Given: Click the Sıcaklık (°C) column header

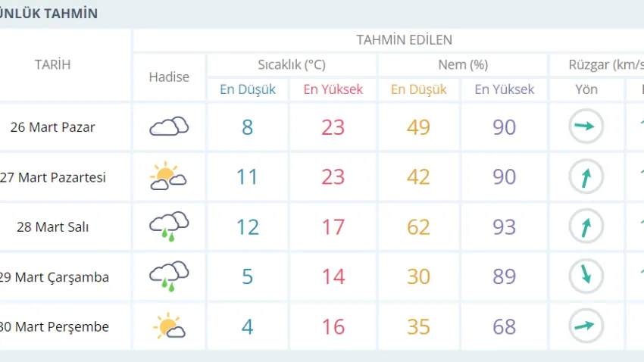Looking at the screenshot, I should coord(291,65).
